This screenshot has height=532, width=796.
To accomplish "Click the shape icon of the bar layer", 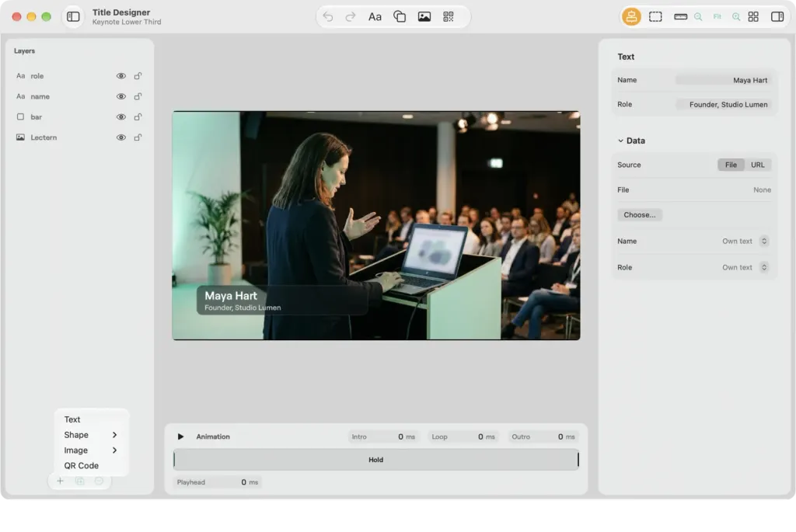I will tap(20, 116).
